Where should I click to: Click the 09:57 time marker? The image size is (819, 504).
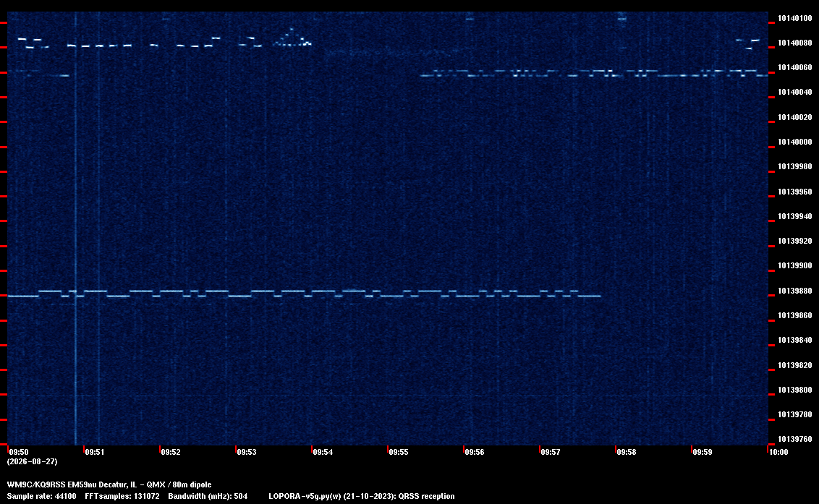pos(551,452)
